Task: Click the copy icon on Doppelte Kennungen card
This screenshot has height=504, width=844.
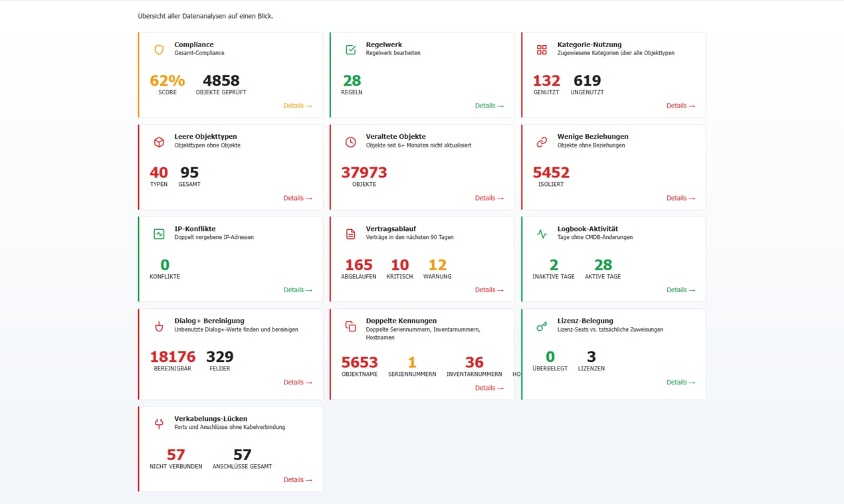Action: [x=350, y=326]
